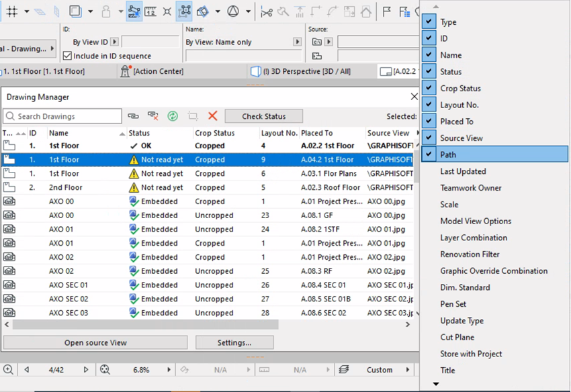Click the Break Link icon

point(153,116)
